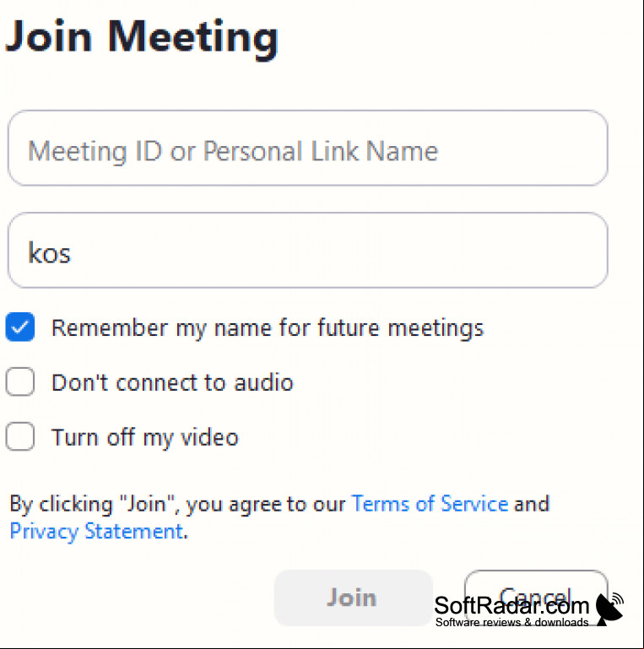The height and width of the screenshot is (649, 644).
Task: Click the Meeting ID placeholder text
Action: click(x=233, y=151)
